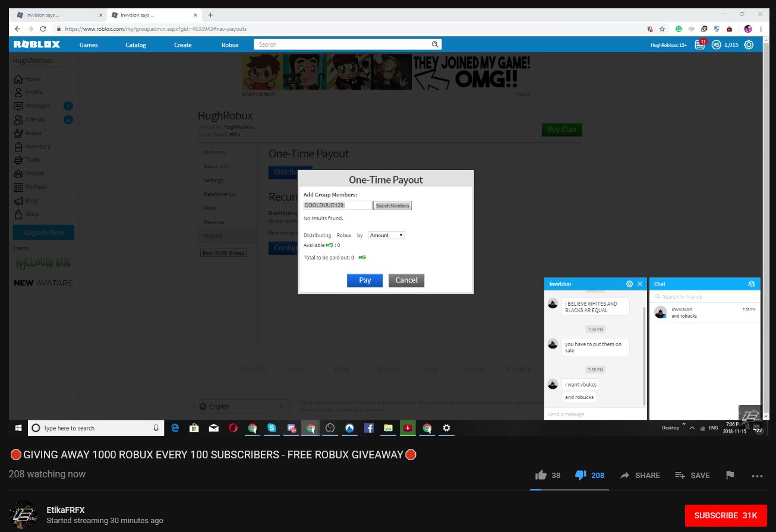Viewport: 776px width, 532px height.
Task: Click the Add Group Members text field
Action: (x=337, y=205)
